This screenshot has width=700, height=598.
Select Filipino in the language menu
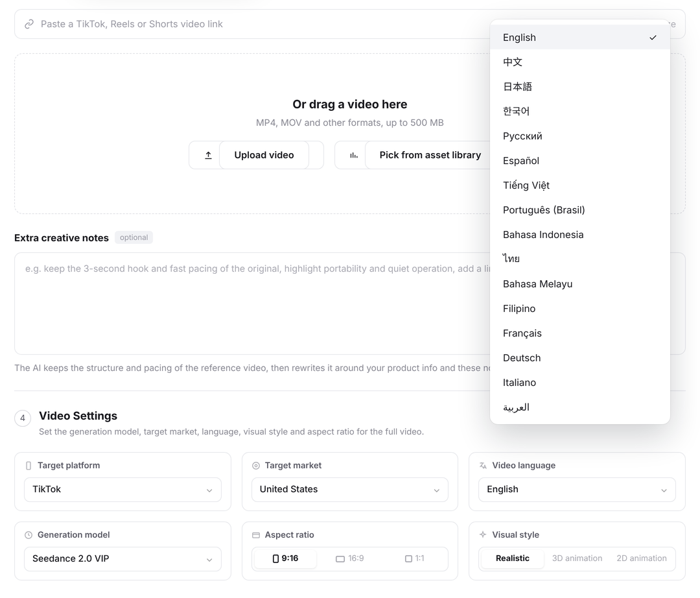[580, 309]
